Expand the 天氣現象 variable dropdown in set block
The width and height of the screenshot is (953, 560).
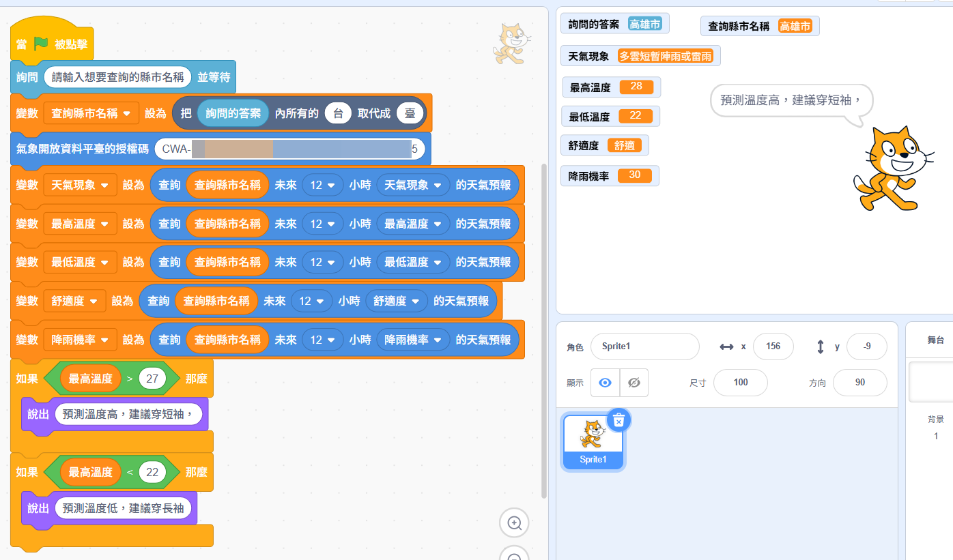point(104,185)
